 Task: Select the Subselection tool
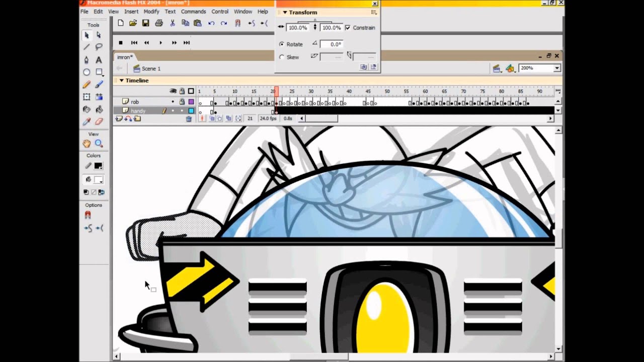click(99, 35)
